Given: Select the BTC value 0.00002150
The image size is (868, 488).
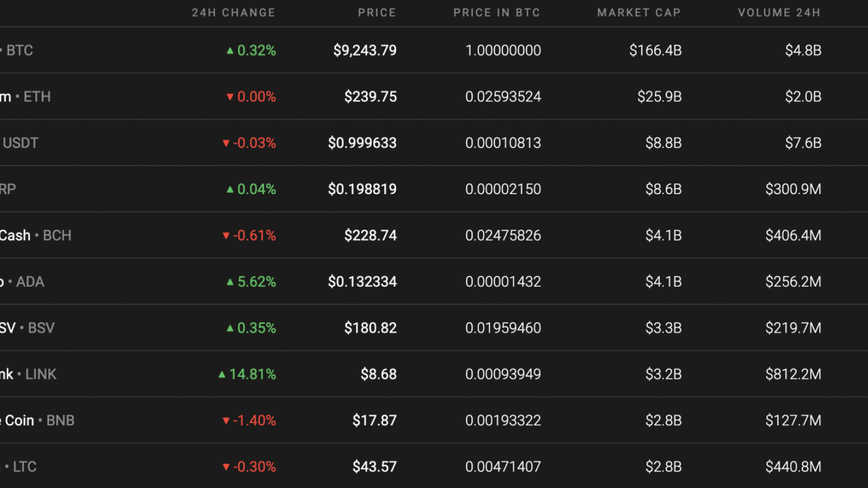Looking at the screenshot, I should (503, 189).
